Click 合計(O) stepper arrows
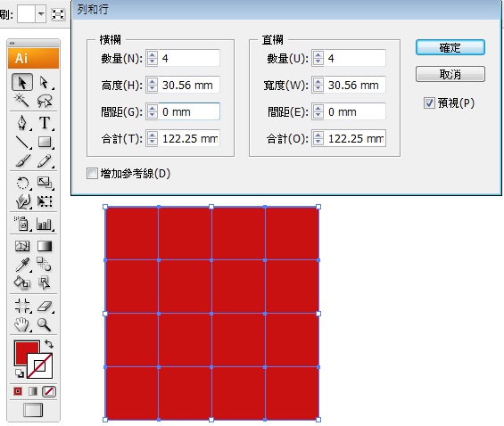The width and height of the screenshot is (504, 426). (318, 138)
